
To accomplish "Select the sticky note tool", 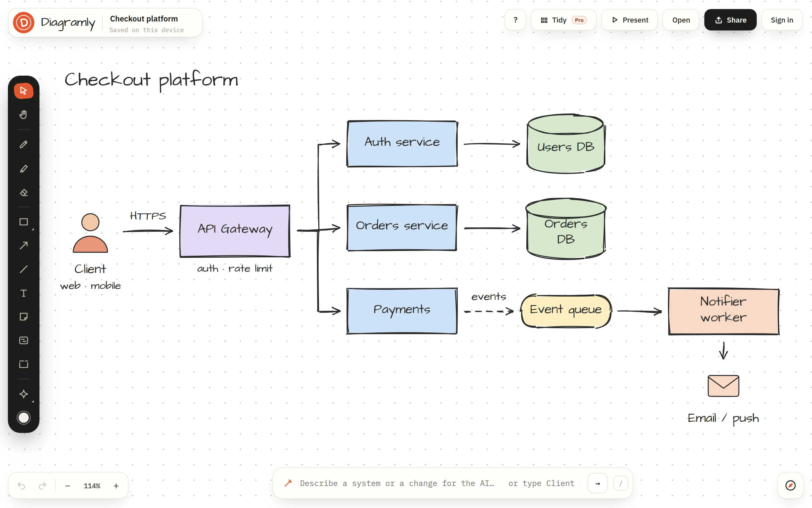I will pyautogui.click(x=23, y=317).
